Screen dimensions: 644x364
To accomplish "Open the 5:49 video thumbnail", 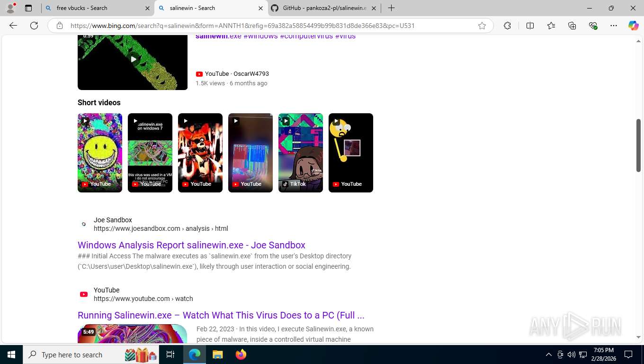I will click(x=132, y=334).
